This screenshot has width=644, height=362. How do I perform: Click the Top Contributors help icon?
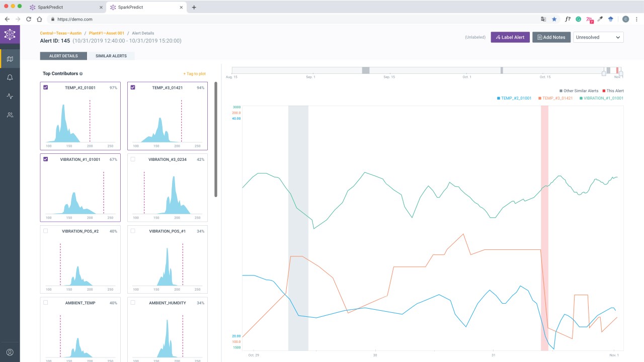81,74
